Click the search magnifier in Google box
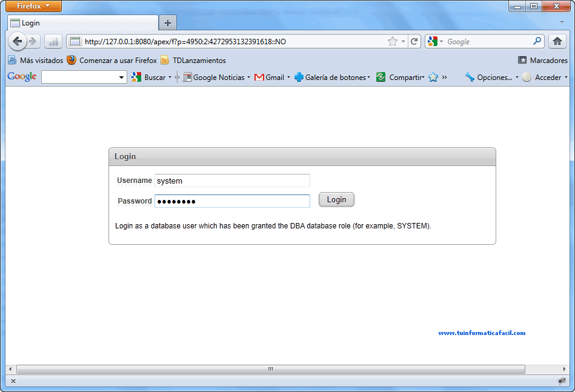Screen dimensions: 575x392 537,42
